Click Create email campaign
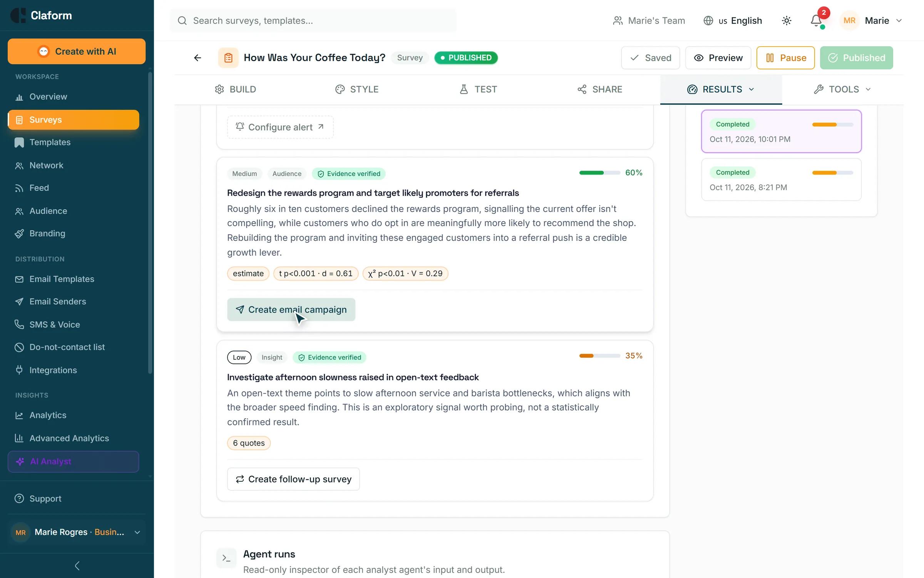 pyautogui.click(x=291, y=309)
